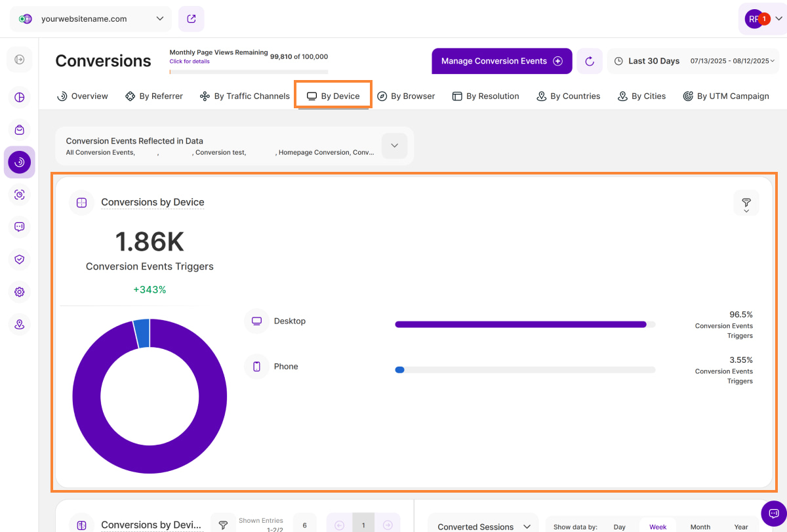Open the shield security sidebar icon
This screenshot has width=787, height=532.
20,259
